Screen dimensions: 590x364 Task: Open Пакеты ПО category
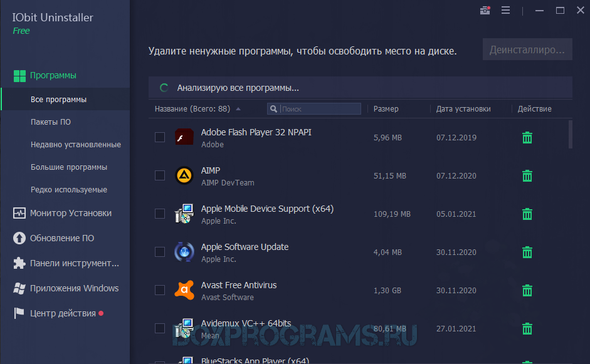coord(51,122)
